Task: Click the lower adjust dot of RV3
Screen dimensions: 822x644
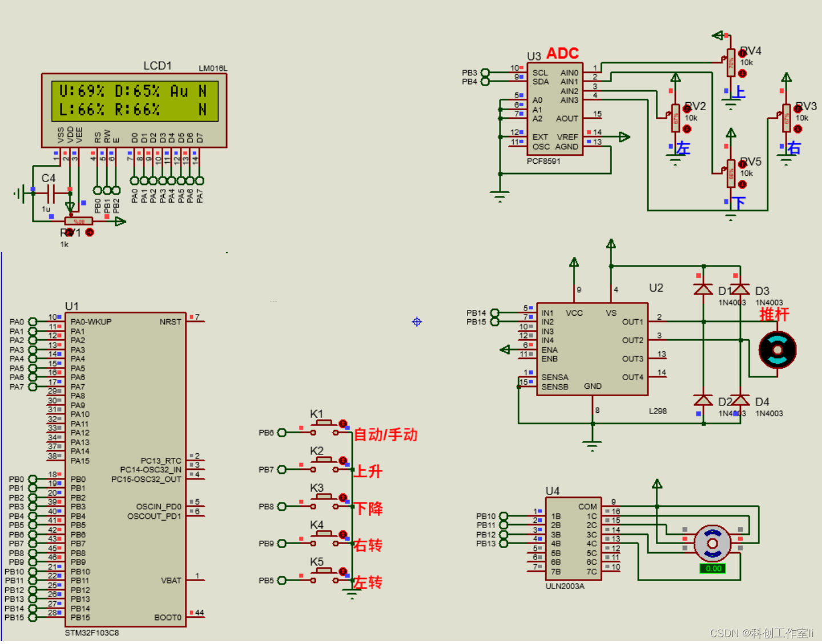Action: [798, 129]
